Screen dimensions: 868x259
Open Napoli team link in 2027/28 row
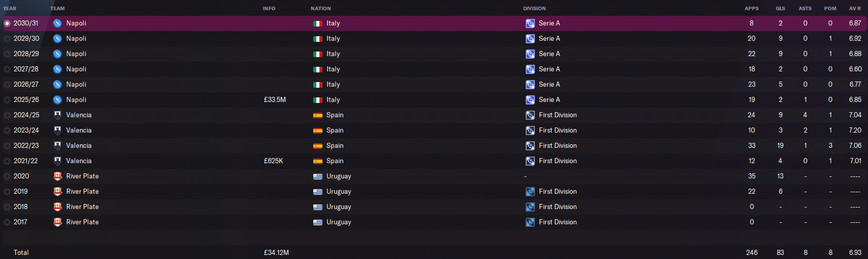tap(76, 69)
